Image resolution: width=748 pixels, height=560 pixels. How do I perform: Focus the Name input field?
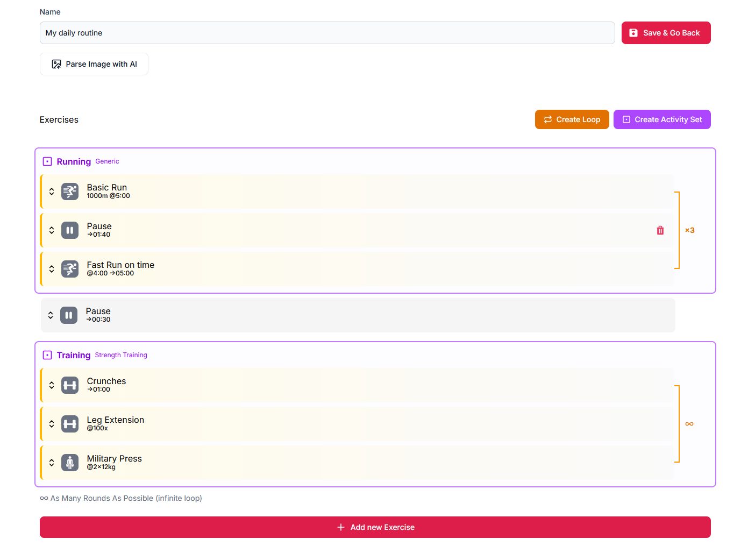[327, 33]
